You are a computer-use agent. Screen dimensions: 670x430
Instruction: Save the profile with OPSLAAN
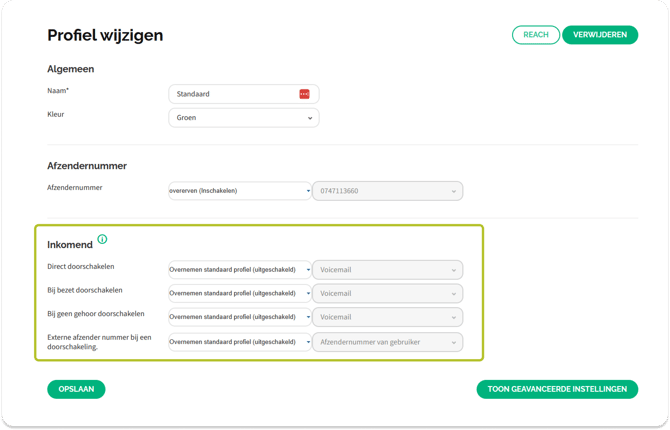pyautogui.click(x=76, y=389)
